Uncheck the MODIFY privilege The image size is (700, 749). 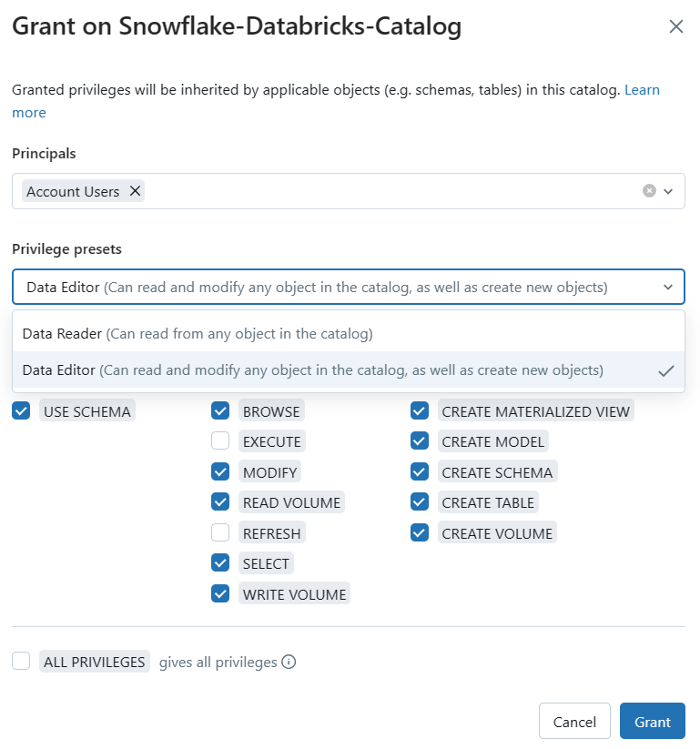coord(220,471)
